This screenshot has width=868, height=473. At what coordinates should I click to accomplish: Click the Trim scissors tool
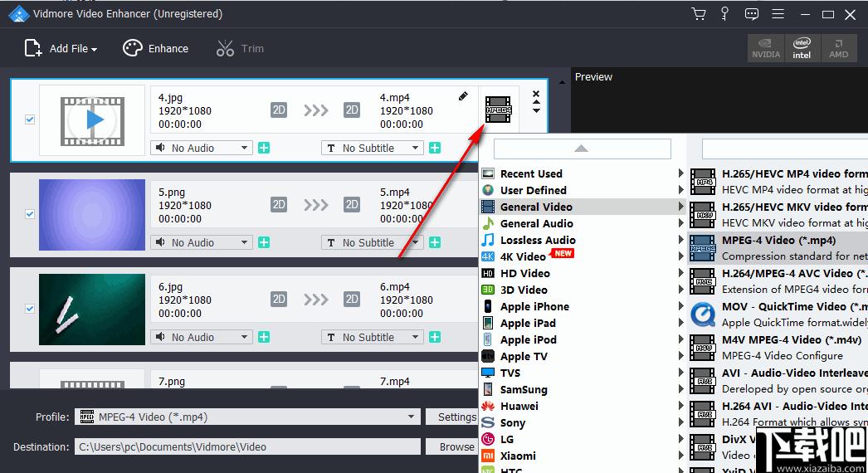[240, 49]
